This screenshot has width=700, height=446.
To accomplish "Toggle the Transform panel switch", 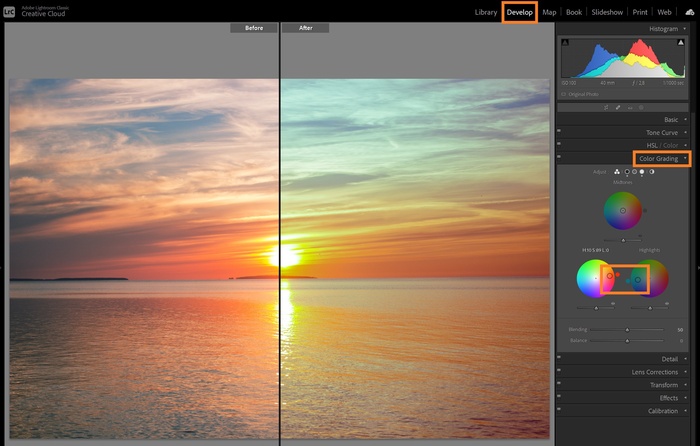I will click(559, 383).
